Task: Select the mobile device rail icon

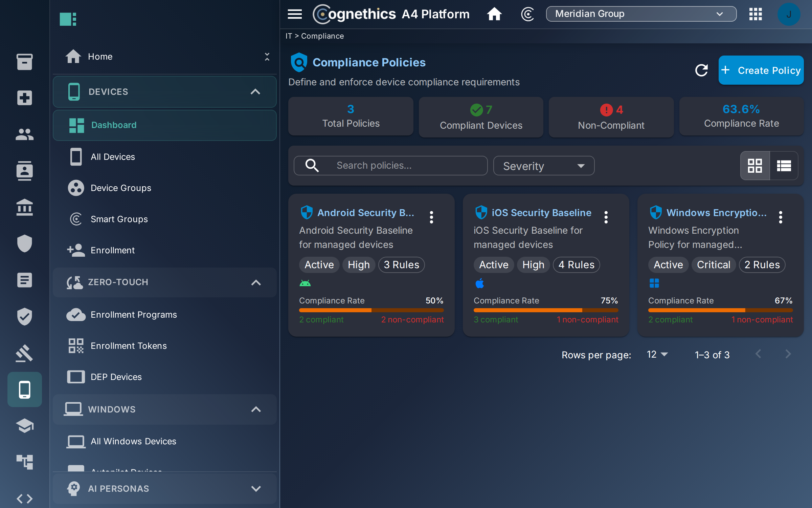Action: click(x=25, y=389)
